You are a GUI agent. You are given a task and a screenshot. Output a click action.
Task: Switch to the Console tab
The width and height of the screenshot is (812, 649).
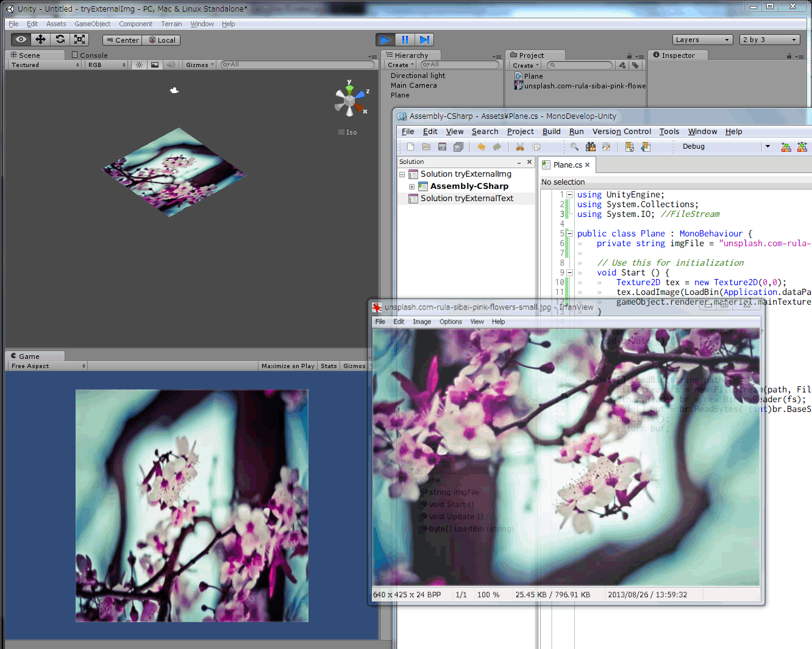[x=90, y=55]
